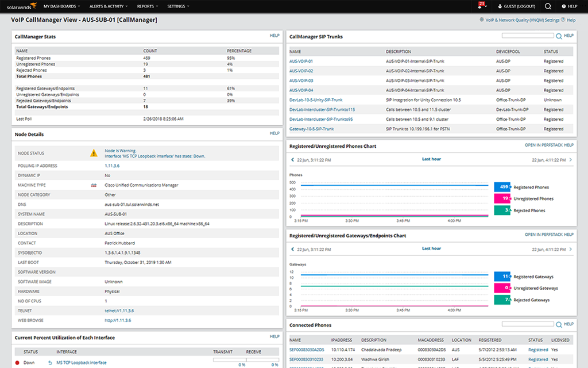Open My Dashboards dropdown menu
Screen dimensions: 588x368
(61, 6)
